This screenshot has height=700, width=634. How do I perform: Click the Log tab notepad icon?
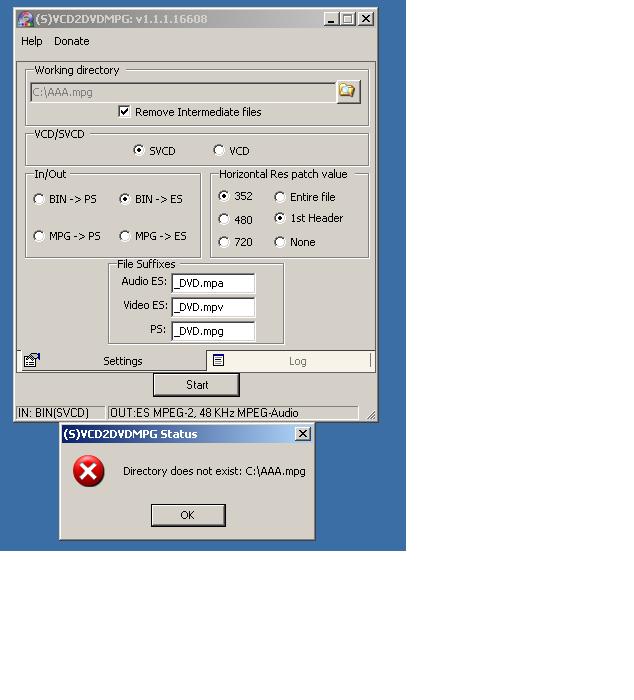218,360
